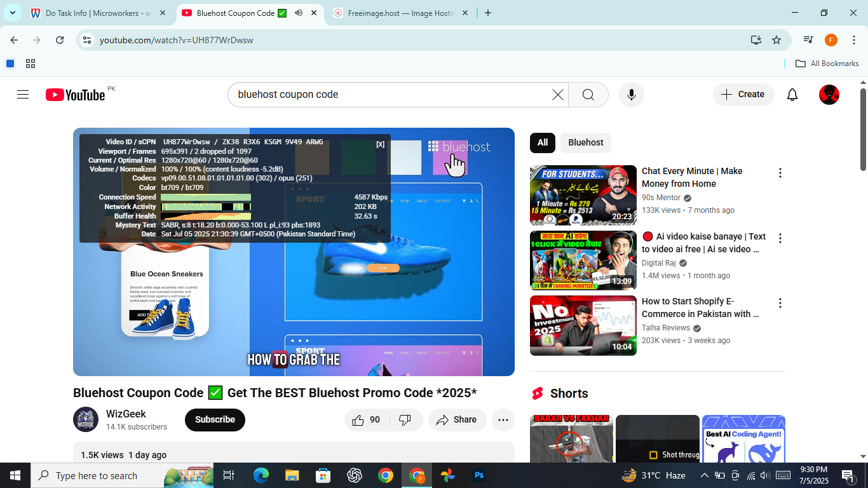Open Chat Every Minute video thumbnail
The width and height of the screenshot is (868, 488).
click(x=583, y=195)
